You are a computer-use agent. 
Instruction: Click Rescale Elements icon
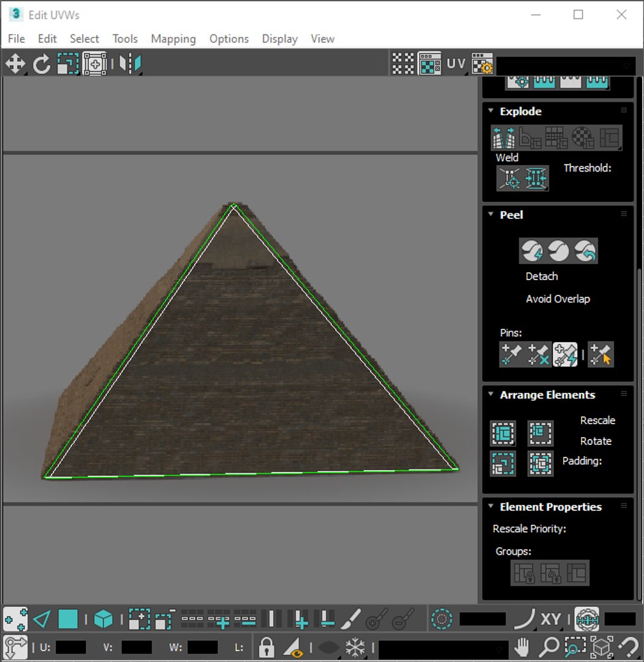[502, 463]
